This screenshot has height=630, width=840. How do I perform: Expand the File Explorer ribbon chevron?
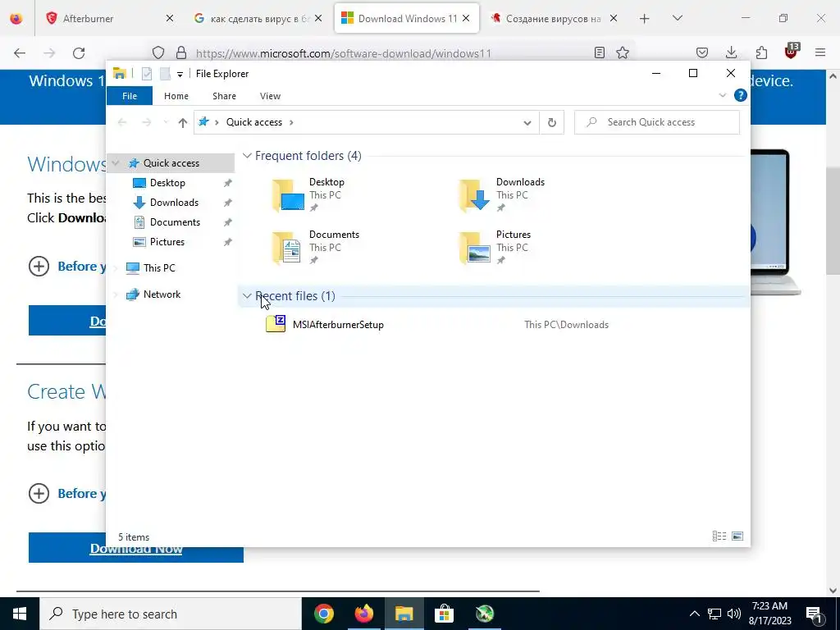[x=722, y=95]
